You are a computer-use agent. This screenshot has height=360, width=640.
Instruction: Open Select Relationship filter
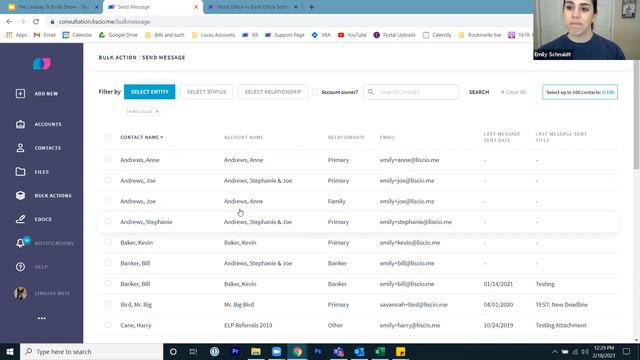(273, 92)
